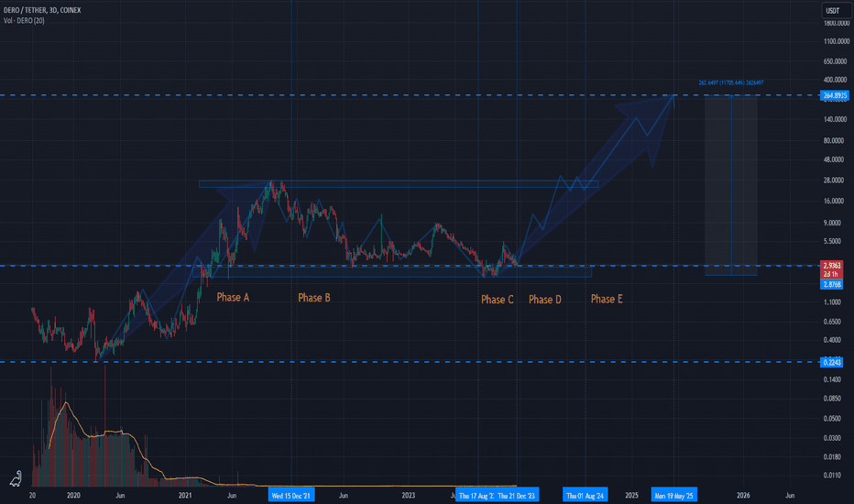Click the 5.5000 price axis value
Image resolution: width=854 pixels, height=504 pixels.
tap(833, 241)
